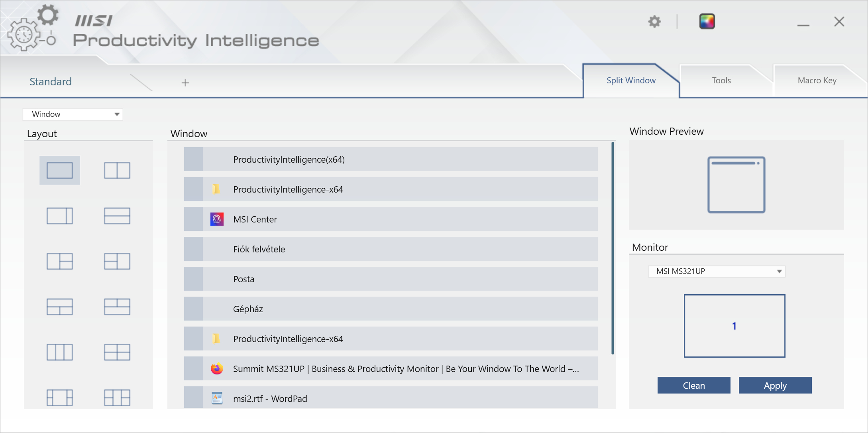Toggle selection box for the second ProductivityIntelligence-x64 row
The height and width of the screenshot is (433, 868).
click(x=193, y=339)
